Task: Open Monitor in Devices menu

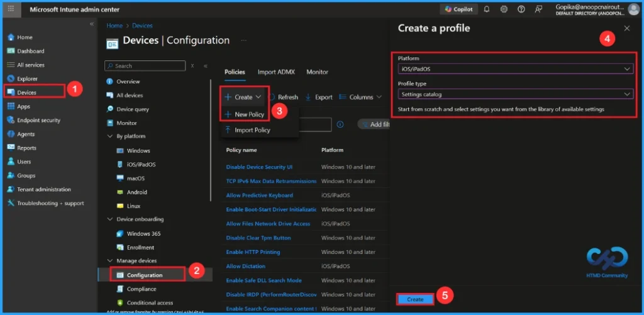Action: tap(126, 123)
